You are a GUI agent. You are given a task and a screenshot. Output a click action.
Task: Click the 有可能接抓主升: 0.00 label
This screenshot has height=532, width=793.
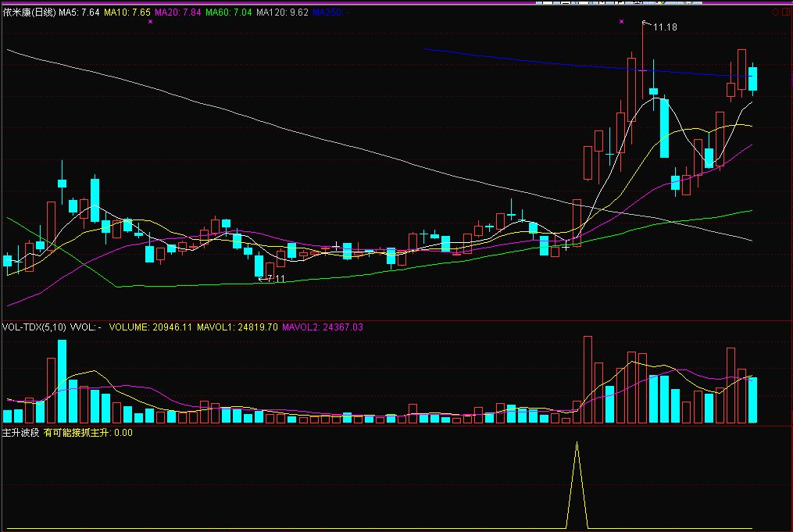coord(88,433)
